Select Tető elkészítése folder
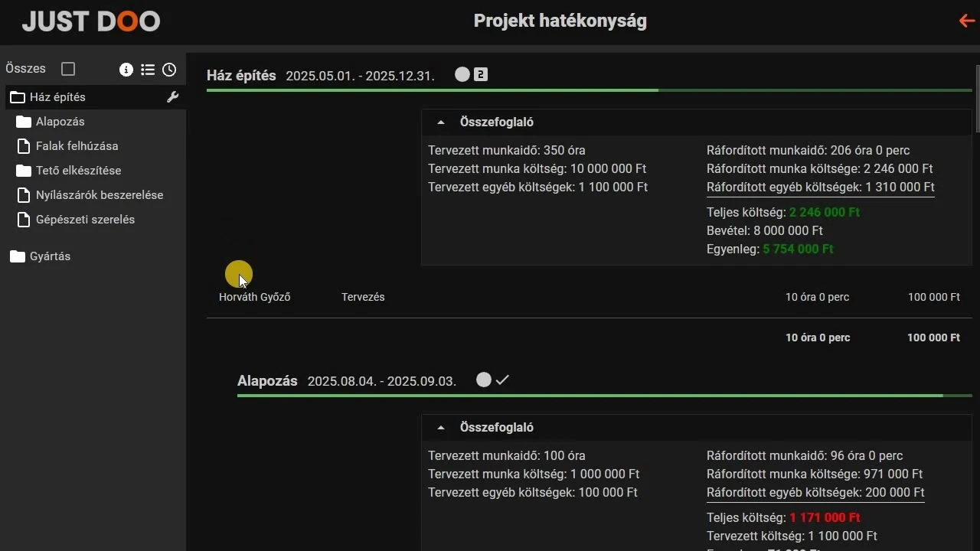This screenshot has height=551, width=980. (79, 171)
